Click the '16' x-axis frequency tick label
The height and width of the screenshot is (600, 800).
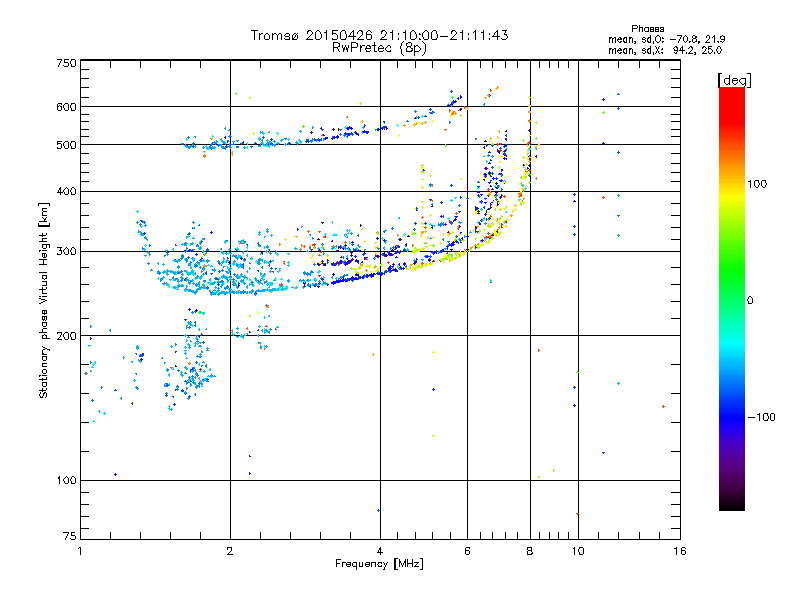click(x=680, y=551)
